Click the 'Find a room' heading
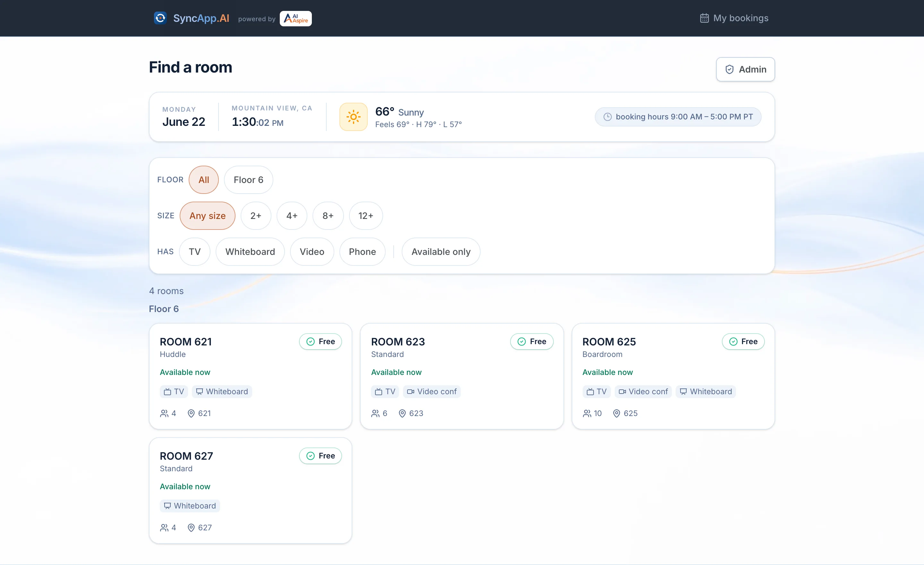The image size is (924, 565). point(191,67)
